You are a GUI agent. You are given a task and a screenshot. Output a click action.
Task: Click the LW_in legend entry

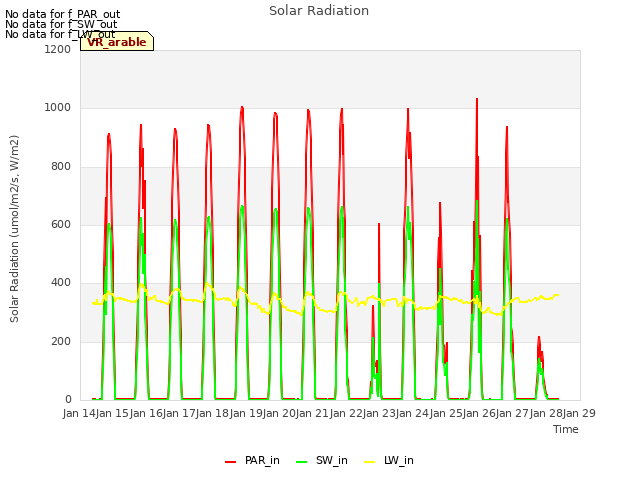click(389, 460)
